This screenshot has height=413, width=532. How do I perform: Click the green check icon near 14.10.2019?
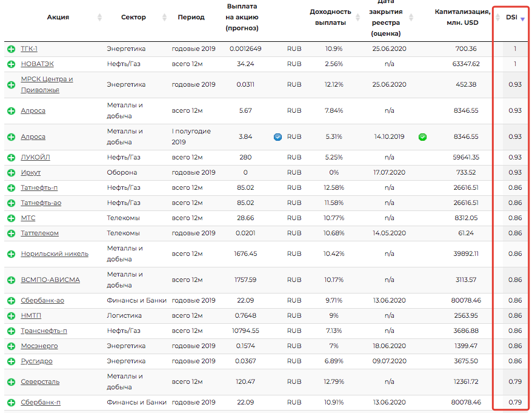pyautogui.click(x=422, y=137)
